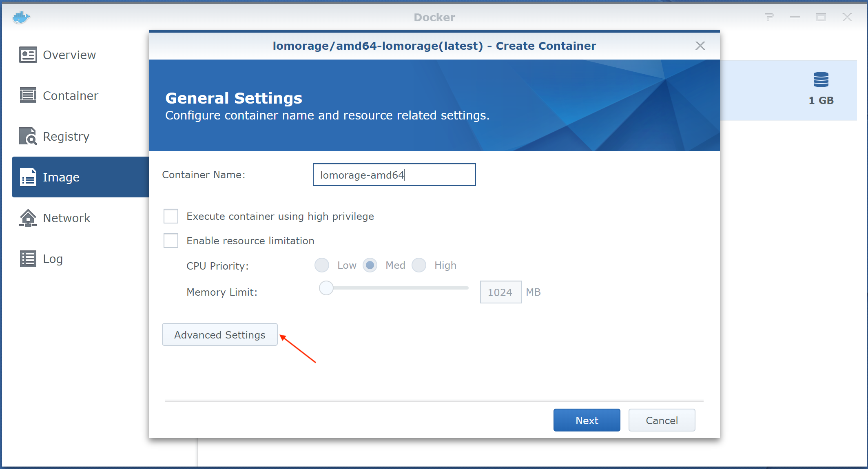The image size is (868, 469).
Task: Click the Next button
Action: (x=587, y=420)
